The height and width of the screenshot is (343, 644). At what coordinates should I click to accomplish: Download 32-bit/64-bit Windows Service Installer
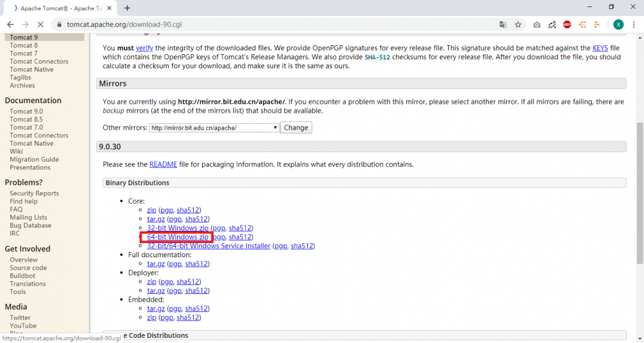pyautogui.click(x=209, y=246)
